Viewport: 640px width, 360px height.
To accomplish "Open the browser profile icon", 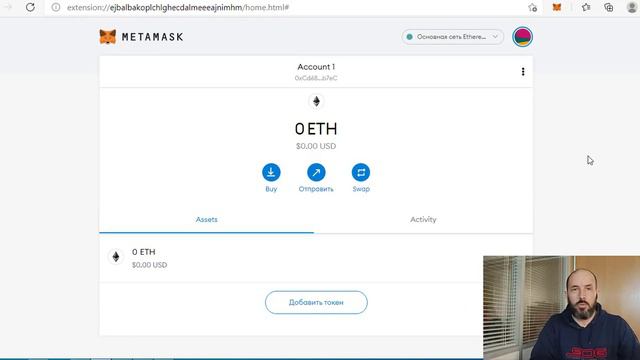I will click(x=632, y=7).
